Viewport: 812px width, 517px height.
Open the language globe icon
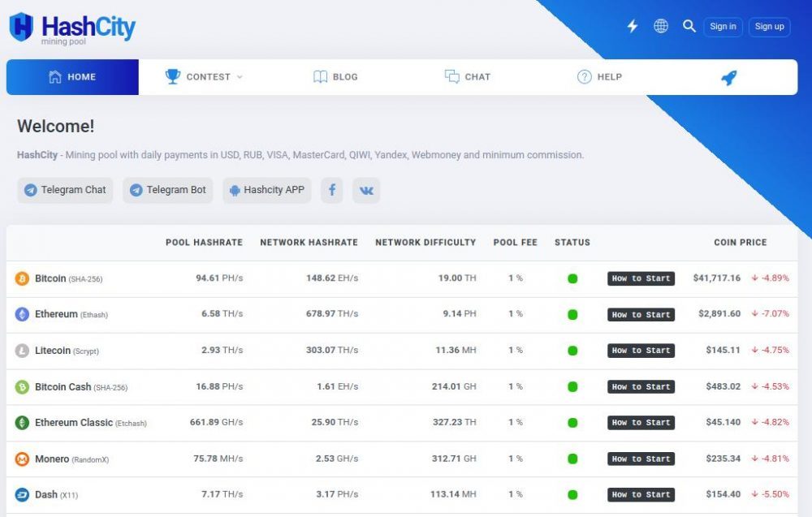click(x=661, y=26)
